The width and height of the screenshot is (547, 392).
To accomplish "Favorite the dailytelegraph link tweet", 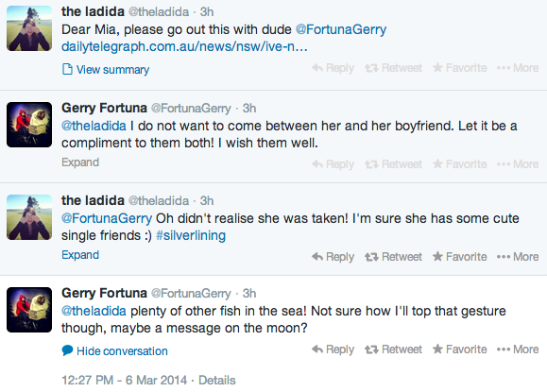I will tap(460, 68).
